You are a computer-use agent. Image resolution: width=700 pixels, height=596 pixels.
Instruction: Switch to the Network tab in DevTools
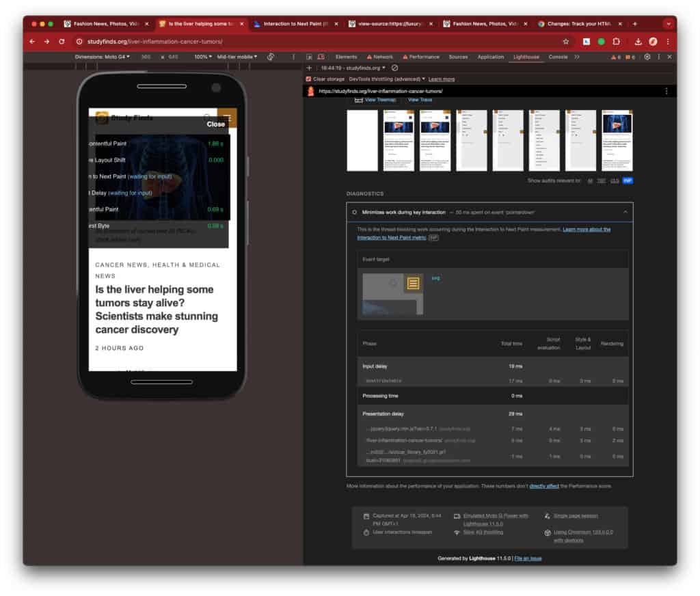click(379, 57)
